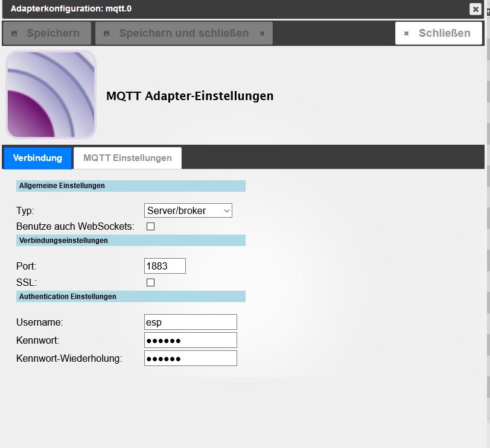Click the Speichern button
The image size is (490, 448).
[x=46, y=33]
